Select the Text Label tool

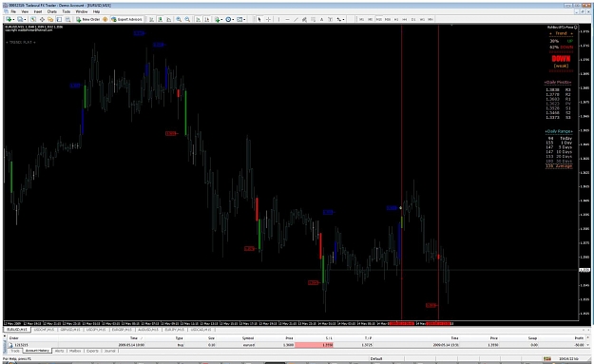coord(331,19)
